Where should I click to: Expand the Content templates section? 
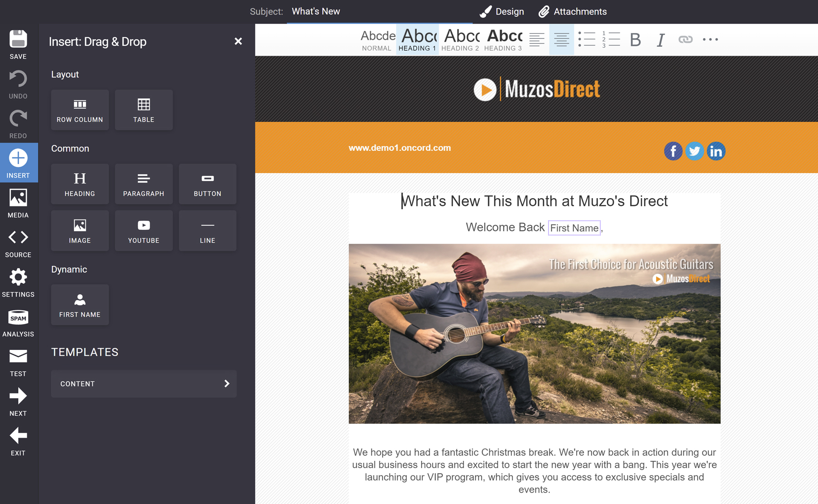click(144, 384)
